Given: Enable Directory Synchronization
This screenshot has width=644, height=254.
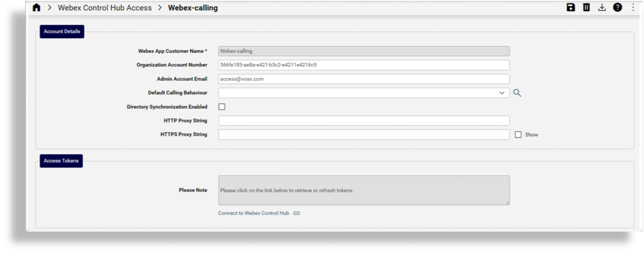Looking at the screenshot, I should click(x=221, y=106).
